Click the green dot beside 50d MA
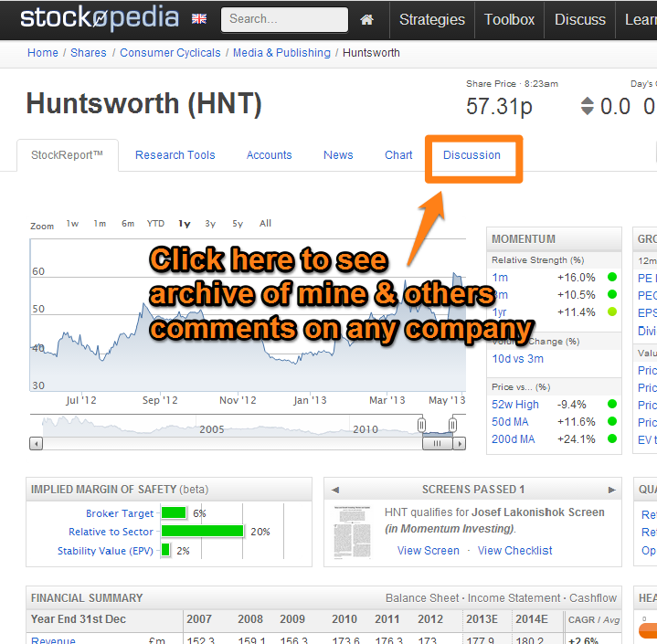Viewport: 657px width, 644px height. pyautogui.click(x=612, y=421)
